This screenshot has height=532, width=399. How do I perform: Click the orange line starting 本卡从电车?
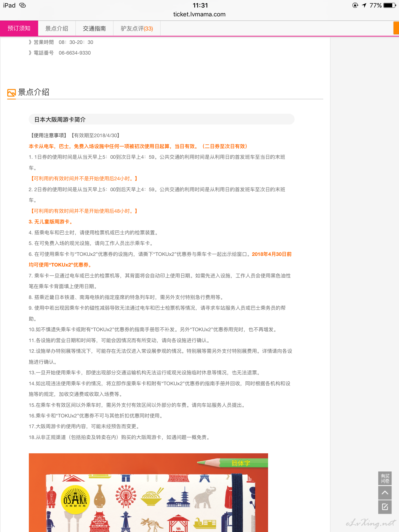pos(138,146)
